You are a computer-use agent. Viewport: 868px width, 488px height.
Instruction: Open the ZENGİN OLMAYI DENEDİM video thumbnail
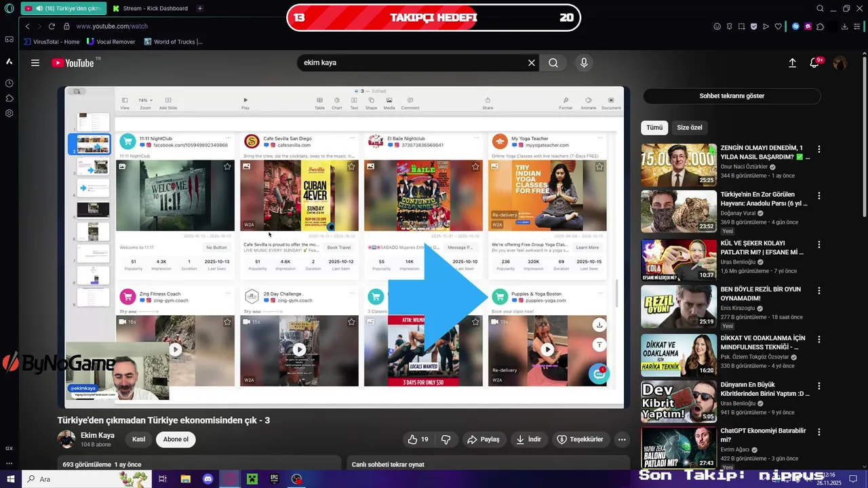pyautogui.click(x=679, y=164)
